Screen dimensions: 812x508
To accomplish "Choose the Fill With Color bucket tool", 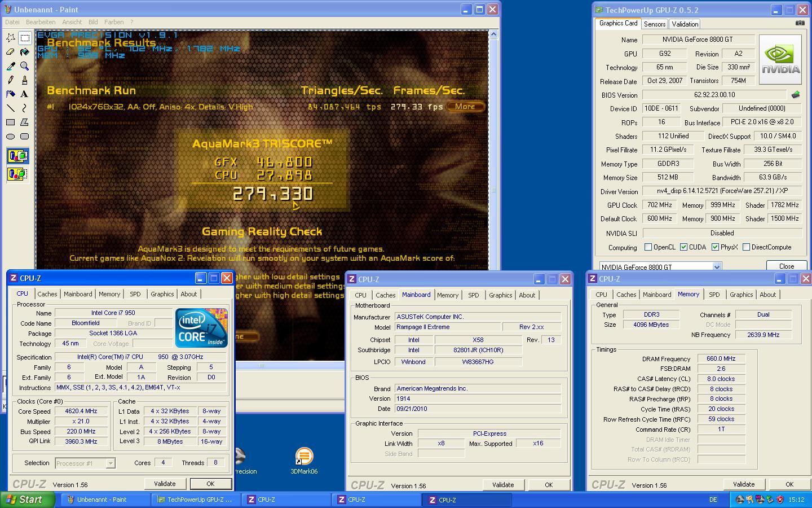I will [x=25, y=52].
